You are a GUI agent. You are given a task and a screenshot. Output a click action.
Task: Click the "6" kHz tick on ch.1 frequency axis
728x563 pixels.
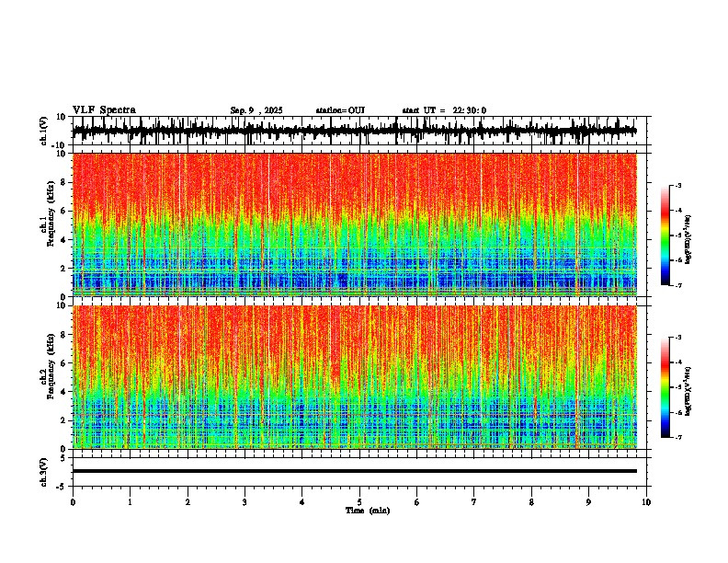64,211
